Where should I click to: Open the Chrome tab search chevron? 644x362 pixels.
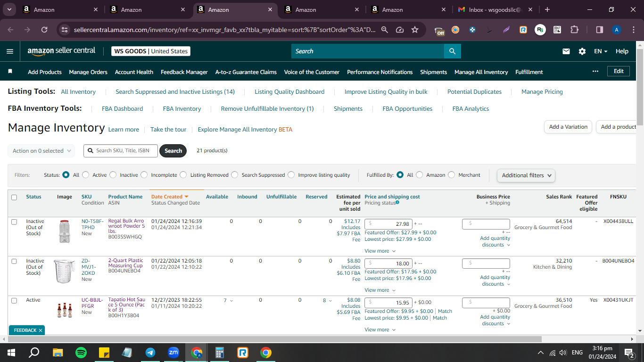[x=9, y=9]
